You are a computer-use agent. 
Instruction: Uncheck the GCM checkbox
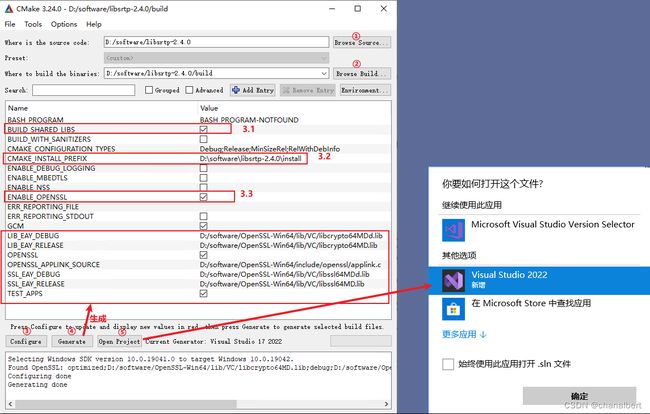204,226
